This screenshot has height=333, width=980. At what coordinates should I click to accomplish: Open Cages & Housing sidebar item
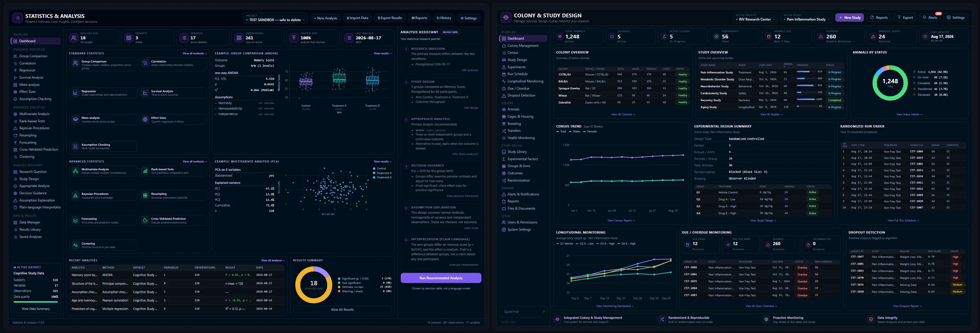pyautogui.click(x=520, y=117)
